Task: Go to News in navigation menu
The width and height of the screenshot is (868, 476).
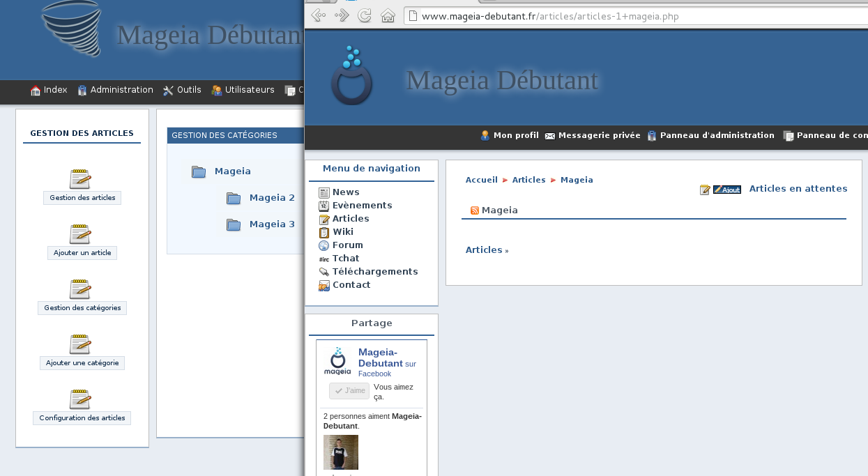Action: click(x=346, y=192)
